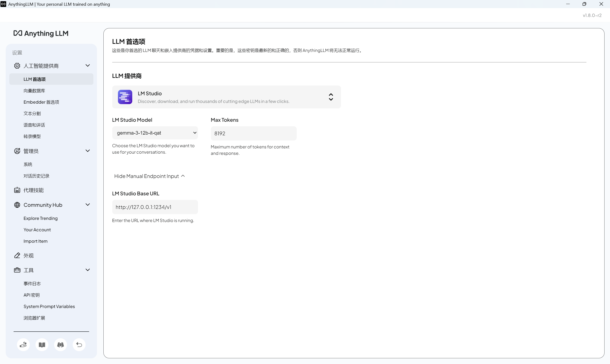Click the back arrow icon
This screenshot has width=610, height=364.
point(79,345)
